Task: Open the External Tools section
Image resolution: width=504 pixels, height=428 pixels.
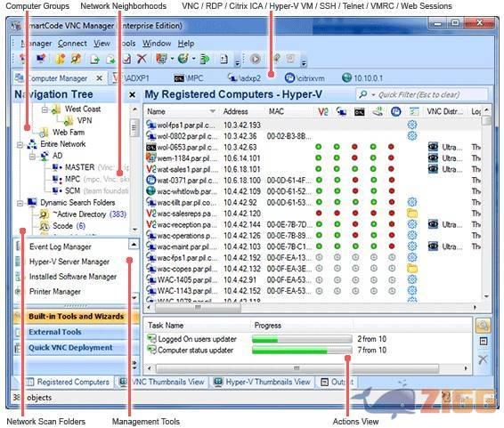Action: (x=77, y=332)
